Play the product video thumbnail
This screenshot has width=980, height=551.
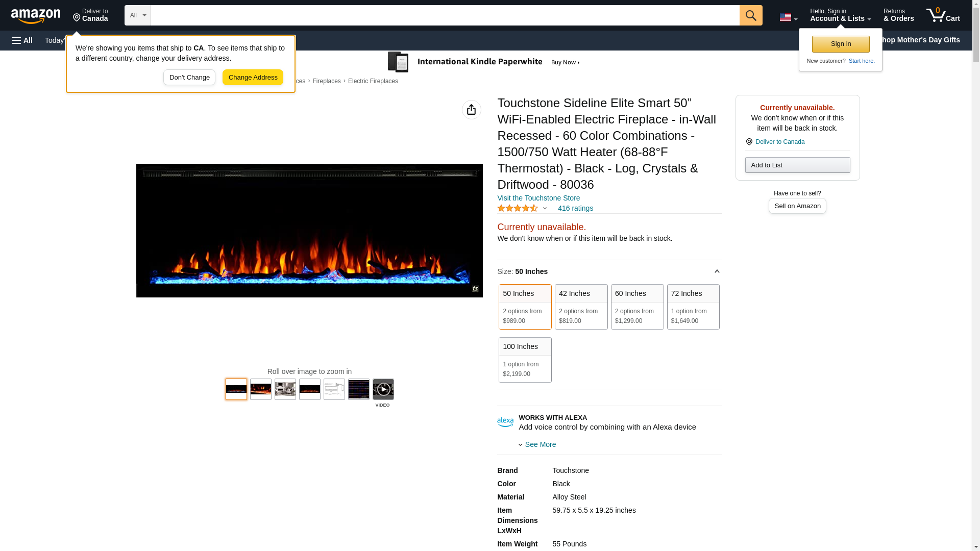pyautogui.click(x=383, y=389)
